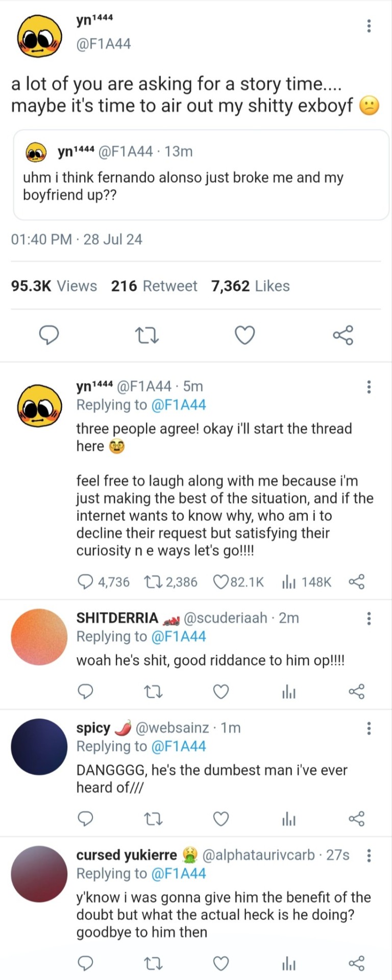This screenshot has height=980, width=392.
Task: Open the @F1A44 handle in header
Action: (104, 44)
